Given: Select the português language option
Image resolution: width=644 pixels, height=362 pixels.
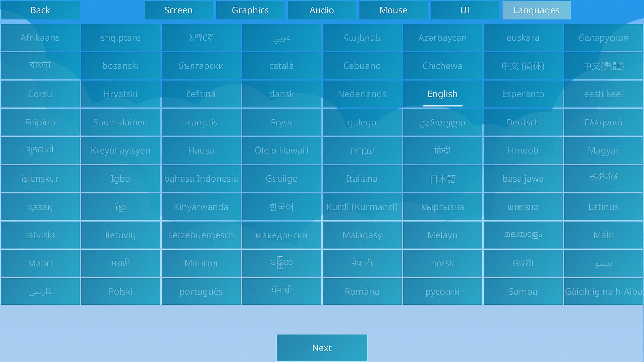Looking at the screenshot, I should coord(201,291).
